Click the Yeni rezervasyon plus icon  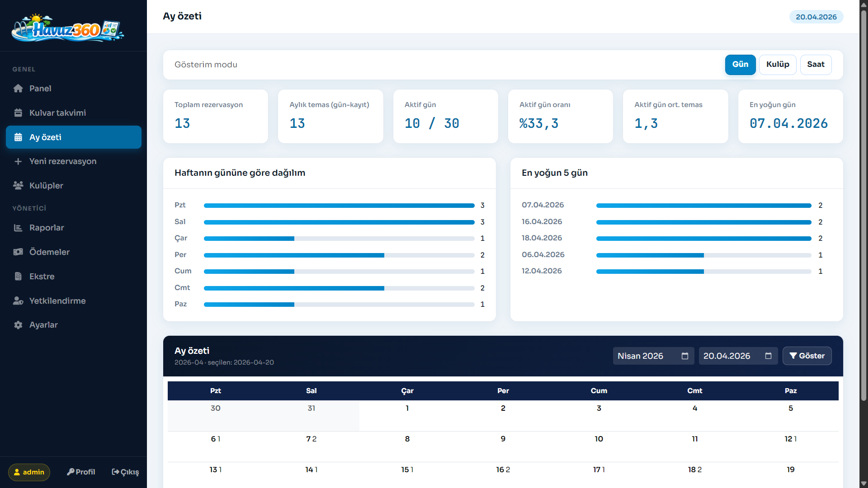coord(18,161)
